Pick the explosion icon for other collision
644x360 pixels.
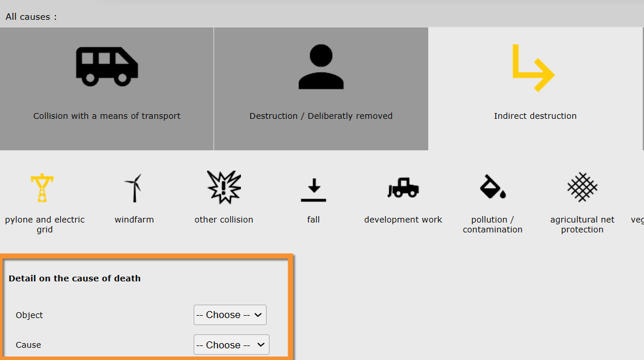click(x=224, y=187)
